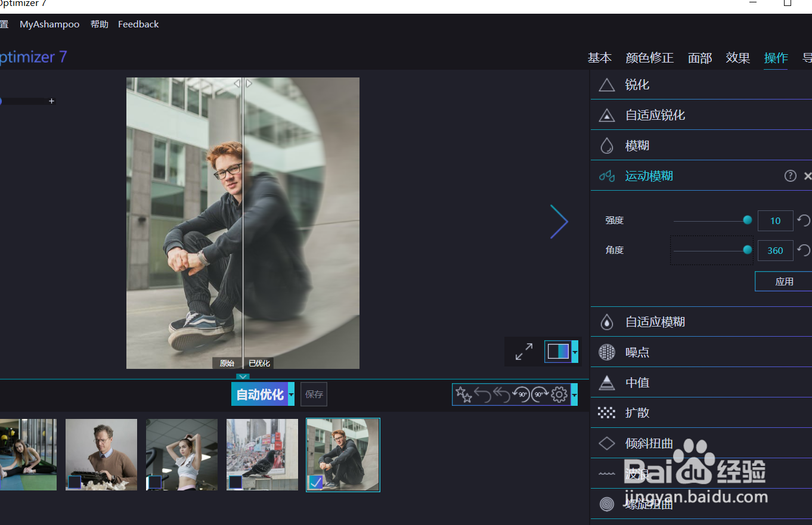Viewport: 812px width, 525px height.
Task: Open the settings gear on the toolbar
Action: pyautogui.click(x=559, y=394)
